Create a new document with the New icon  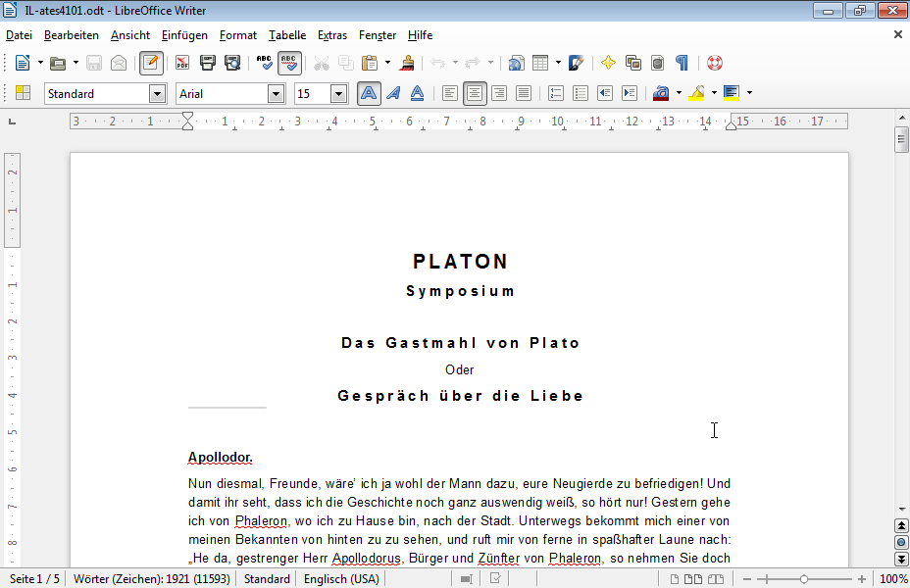tap(22, 63)
